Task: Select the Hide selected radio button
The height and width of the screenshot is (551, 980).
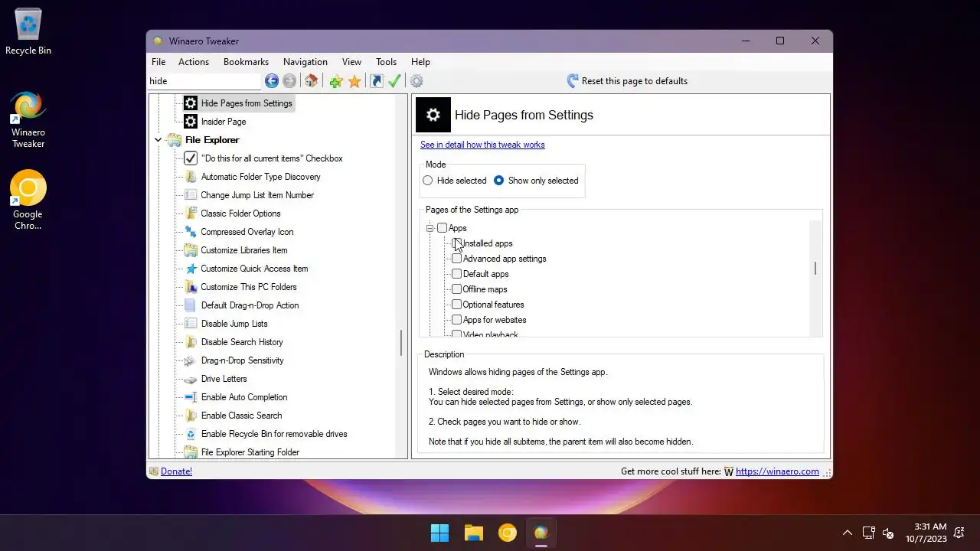Action: click(x=428, y=181)
